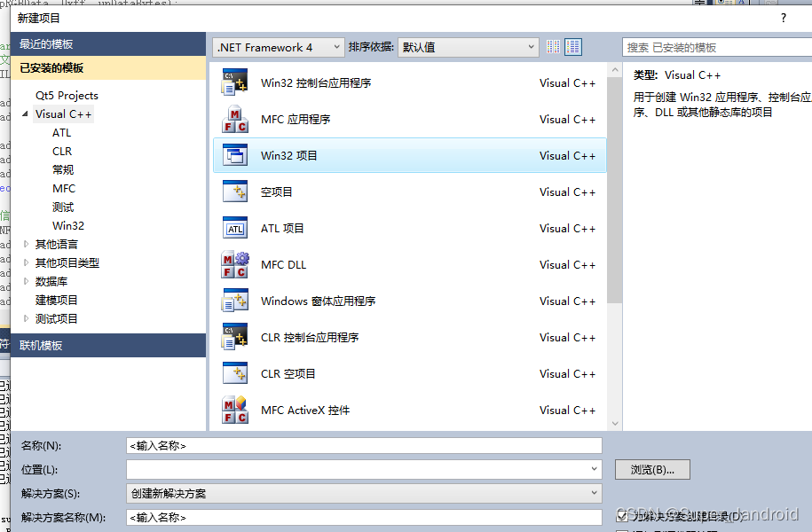Select the ATL category under Visual C++
Screen dimensions: 812x532
61,132
